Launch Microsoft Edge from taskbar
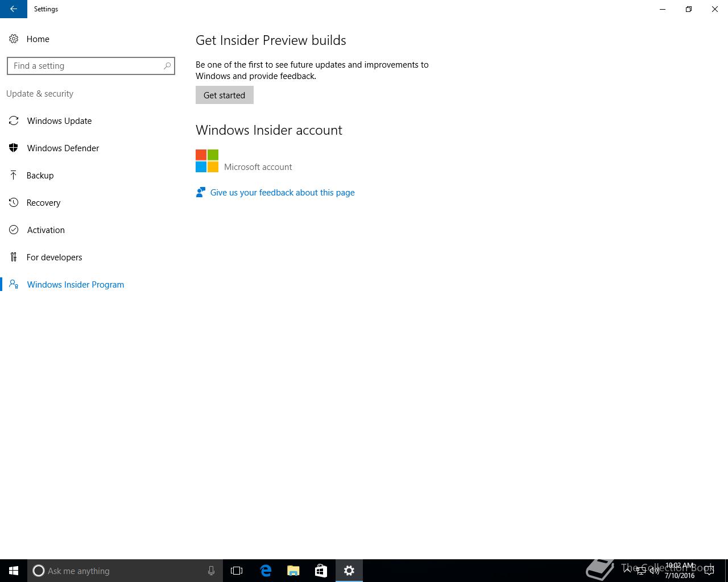728x582 pixels. pos(266,571)
